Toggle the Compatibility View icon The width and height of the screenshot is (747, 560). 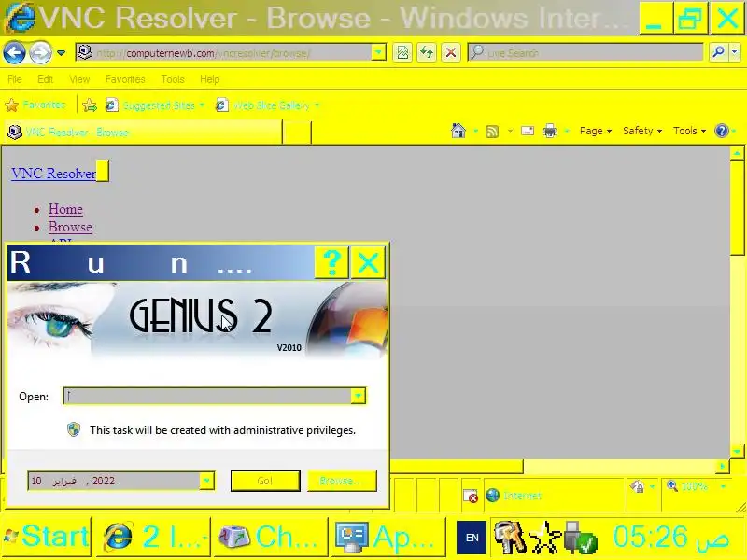tap(402, 53)
